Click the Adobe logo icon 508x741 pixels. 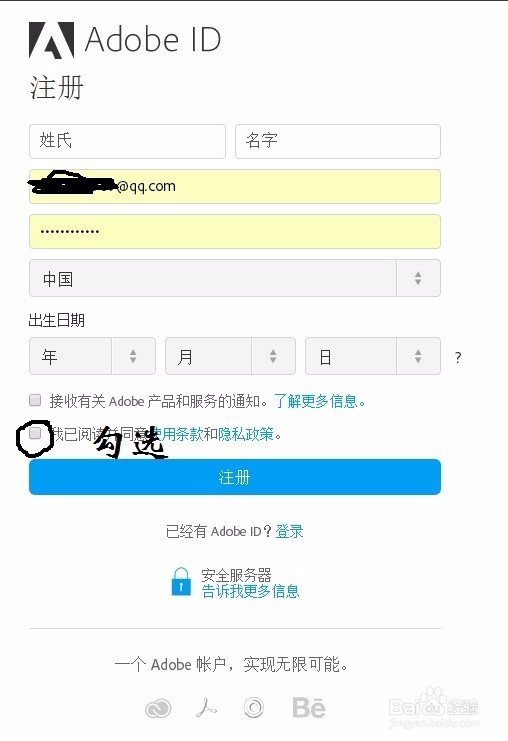(x=52, y=40)
